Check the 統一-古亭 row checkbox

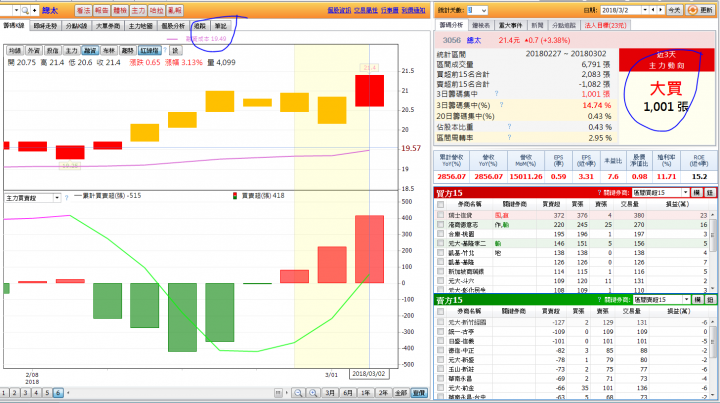(x=441, y=331)
